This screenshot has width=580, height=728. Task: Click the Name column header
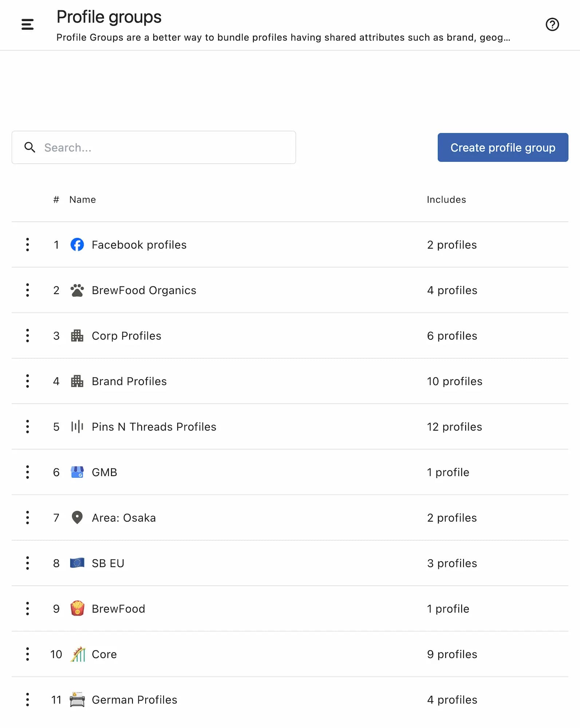click(83, 199)
